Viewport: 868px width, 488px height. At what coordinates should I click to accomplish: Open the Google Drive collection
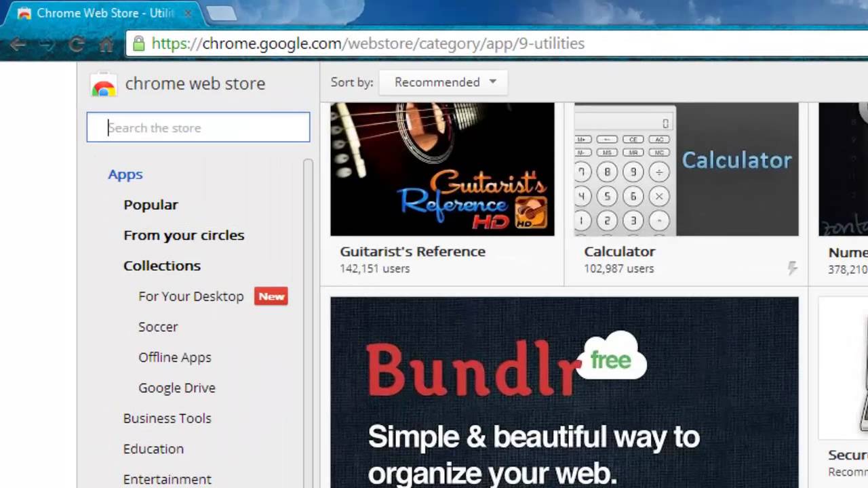click(177, 388)
